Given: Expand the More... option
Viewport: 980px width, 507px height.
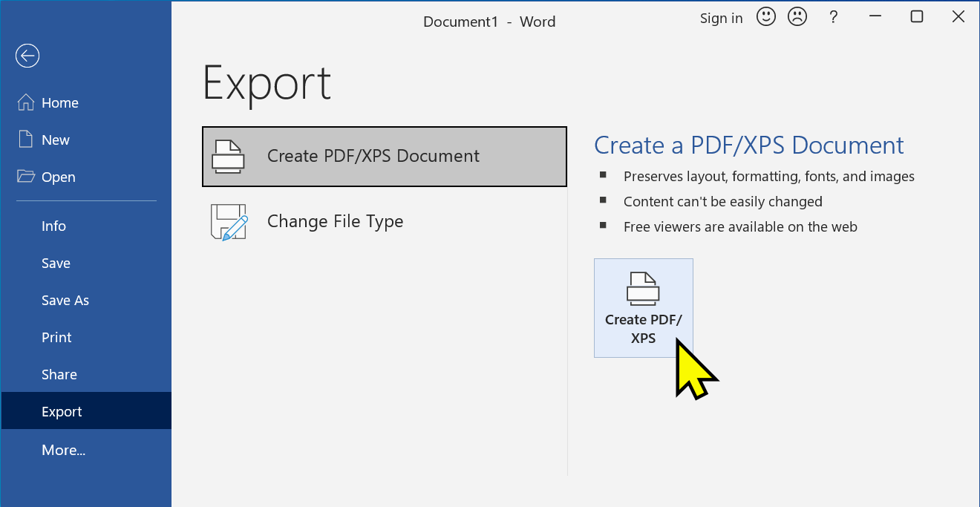Looking at the screenshot, I should coord(86,451).
